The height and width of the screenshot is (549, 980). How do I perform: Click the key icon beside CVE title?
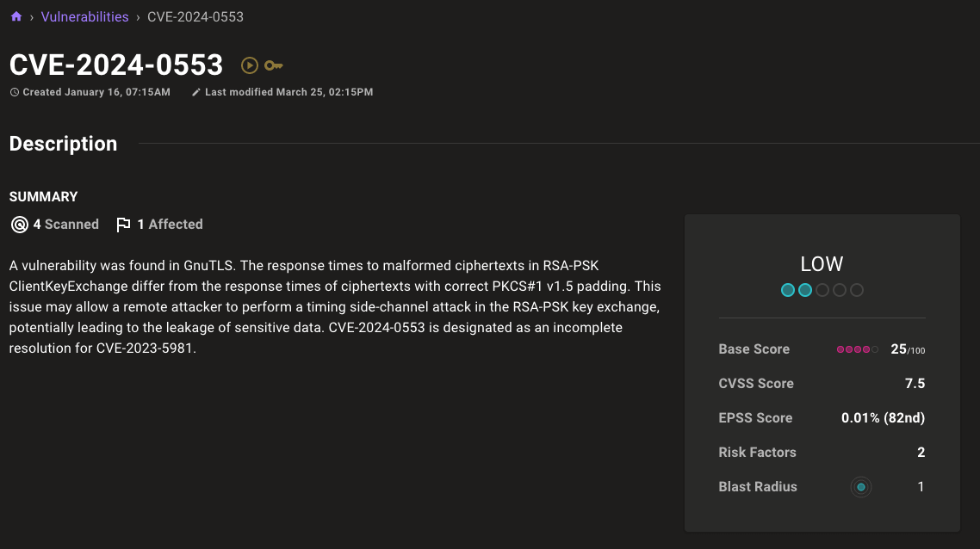click(x=274, y=65)
